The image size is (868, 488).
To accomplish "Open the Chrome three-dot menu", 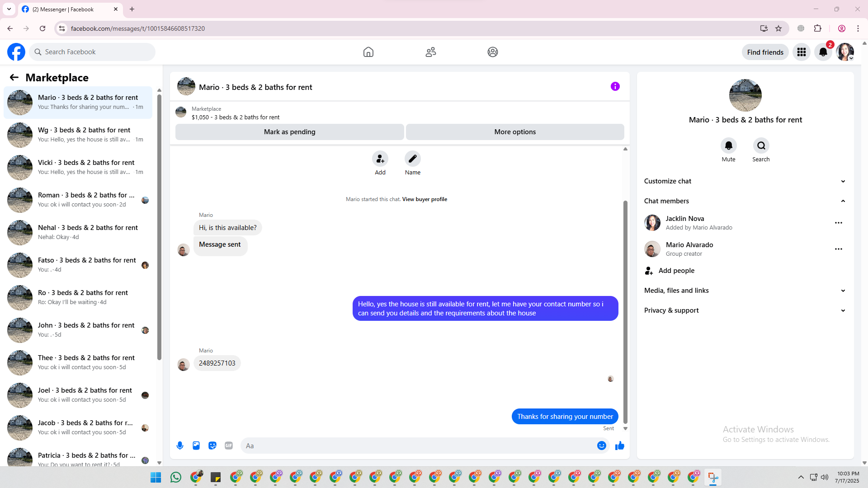I will pos(858,28).
